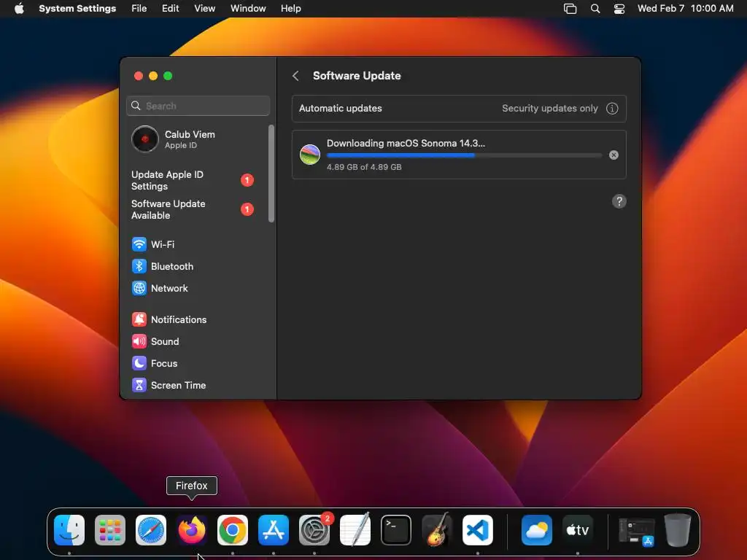Open the View menu
747x560 pixels.
pyautogui.click(x=204, y=9)
